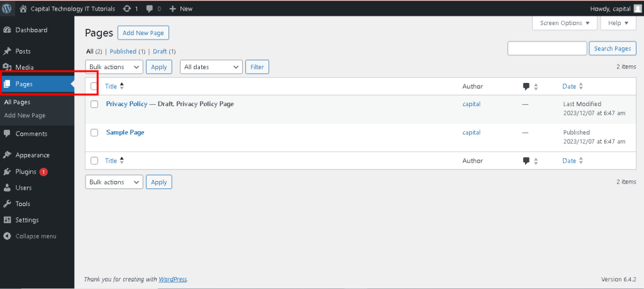The width and height of the screenshot is (644, 289).
Task: Check the Privacy Policy row checkbox
Action: [x=94, y=104]
